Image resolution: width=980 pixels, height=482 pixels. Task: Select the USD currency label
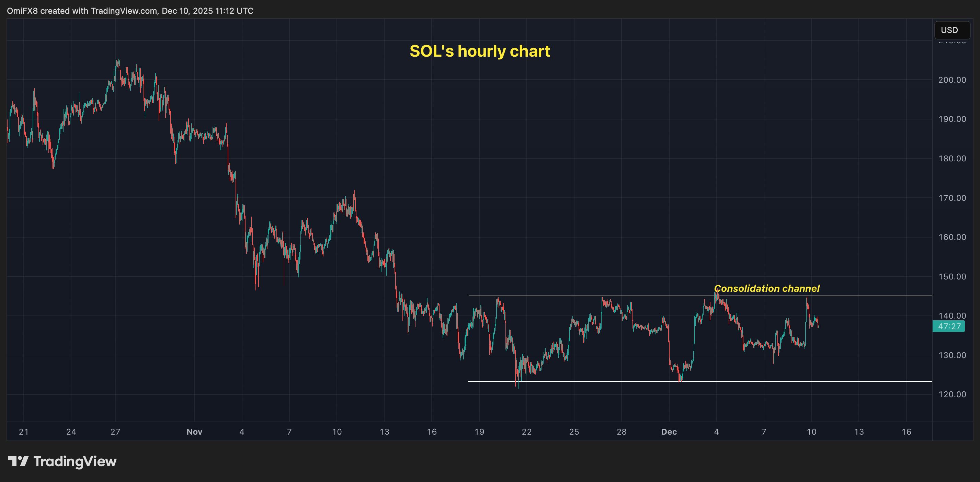click(x=949, y=30)
